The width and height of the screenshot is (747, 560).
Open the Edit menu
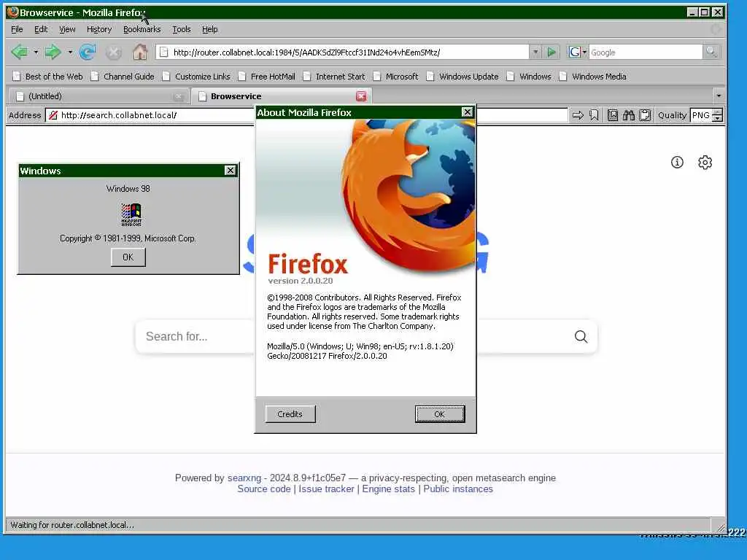pyautogui.click(x=41, y=29)
